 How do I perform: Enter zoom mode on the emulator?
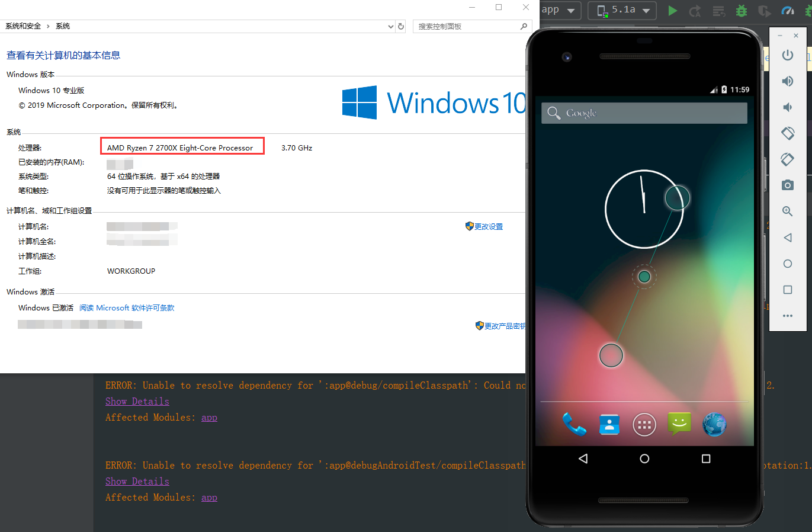click(x=787, y=211)
